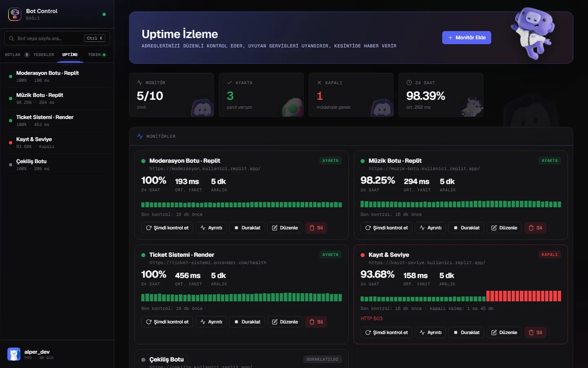Screen dimensions: 588x368
Task: Switch to the YEDEKLER tab
Action: pyautogui.click(x=44, y=55)
